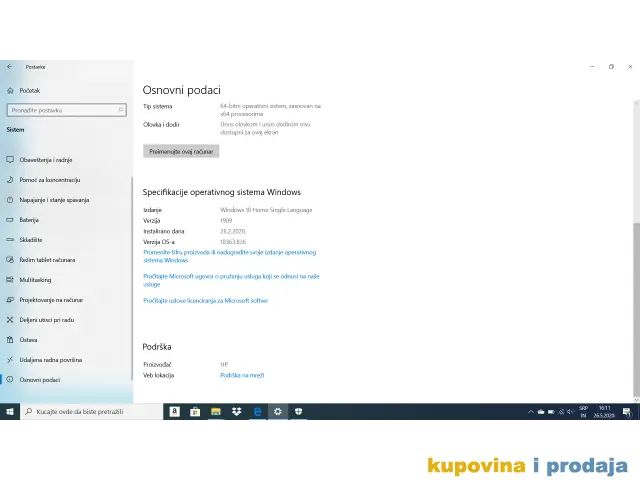Click Preimenujte ovaj računar button
The width and height of the screenshot is (640, 480).
coord(181,151)
